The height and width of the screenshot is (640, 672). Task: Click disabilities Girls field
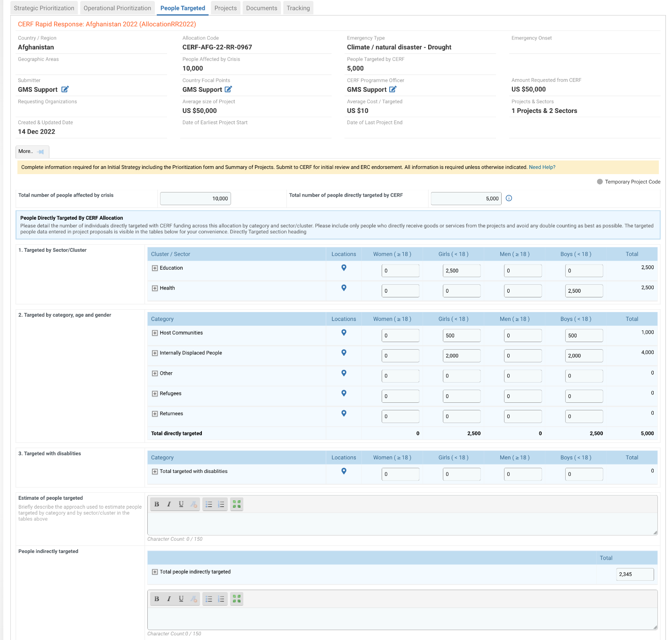tap(462, 474)
